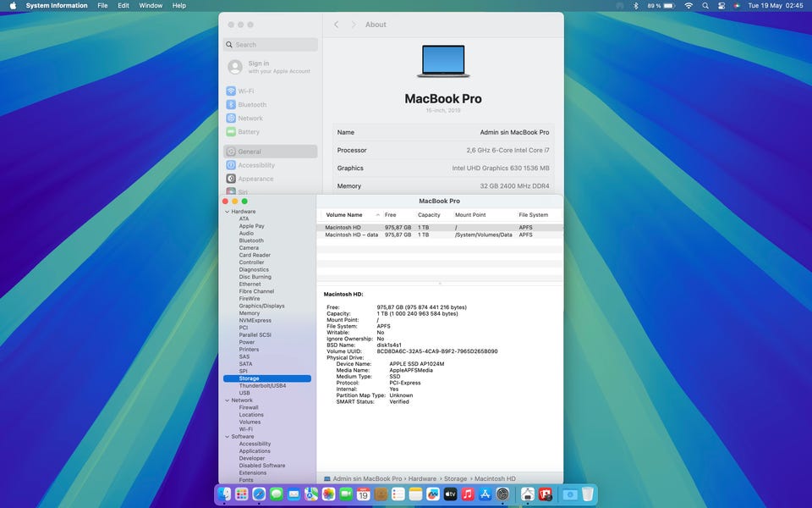
Task: Click Hardware in the bottom path bar
Action: (422, 478)
